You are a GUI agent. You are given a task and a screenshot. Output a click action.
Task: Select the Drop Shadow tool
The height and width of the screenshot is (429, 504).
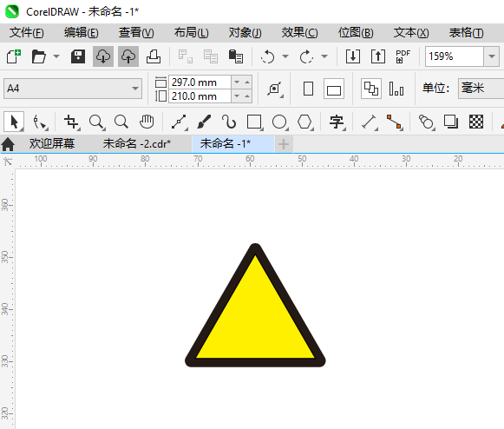451,122
